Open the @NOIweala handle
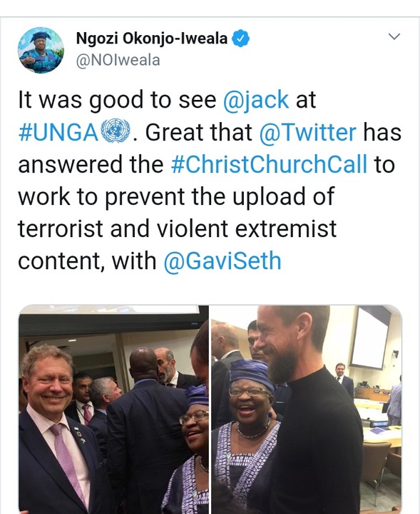 118,60
